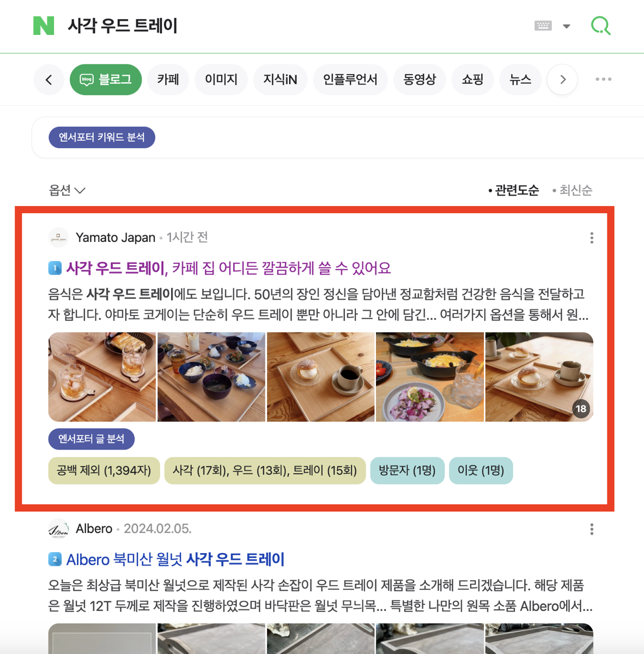Expand the keyboard dropdown arrow
The image size is (644, 654).
[567, 26]
